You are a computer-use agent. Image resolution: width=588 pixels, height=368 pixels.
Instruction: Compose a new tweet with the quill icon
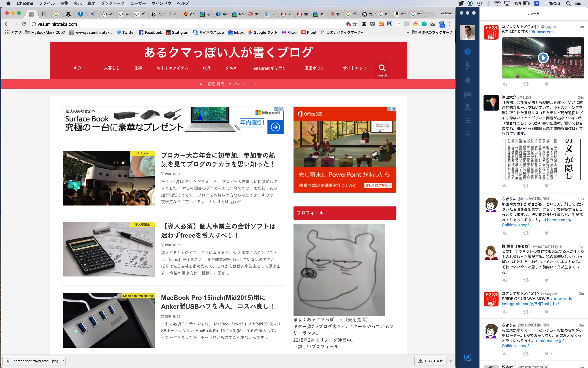467,358
